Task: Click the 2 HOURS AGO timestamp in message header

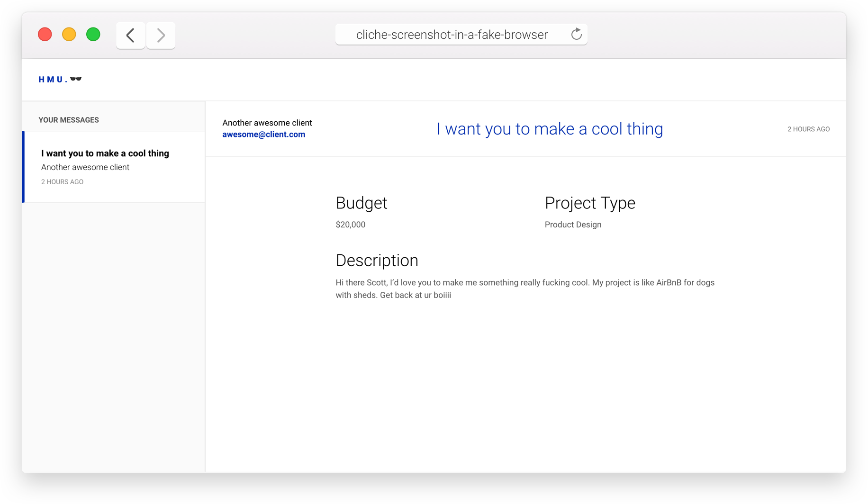Action: coord(808,129)
